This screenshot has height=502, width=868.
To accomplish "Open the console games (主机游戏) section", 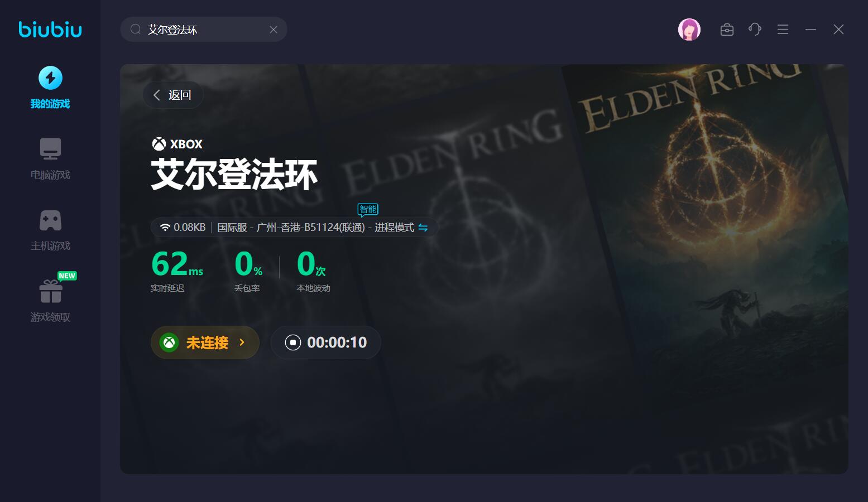I will [x=50, y=230].
